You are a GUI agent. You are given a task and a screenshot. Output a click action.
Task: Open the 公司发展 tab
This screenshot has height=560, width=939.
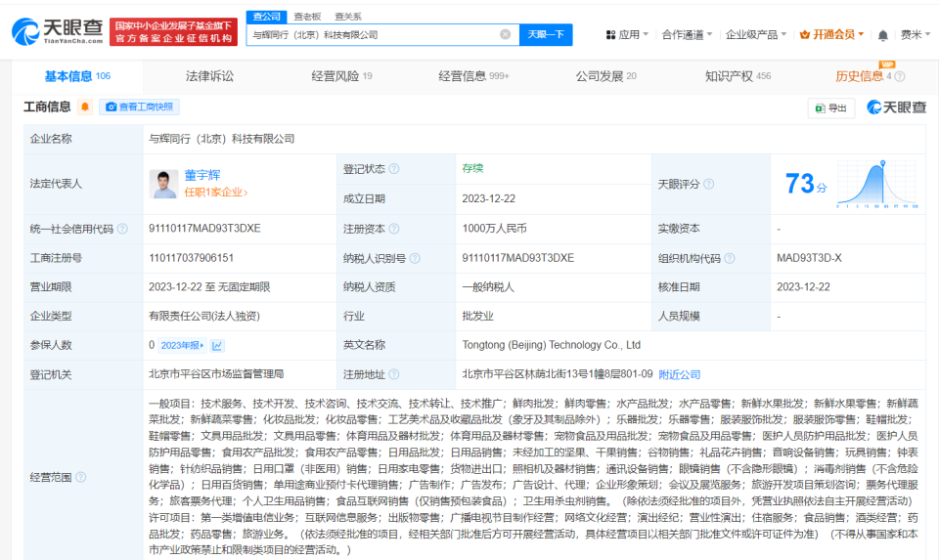606,76
